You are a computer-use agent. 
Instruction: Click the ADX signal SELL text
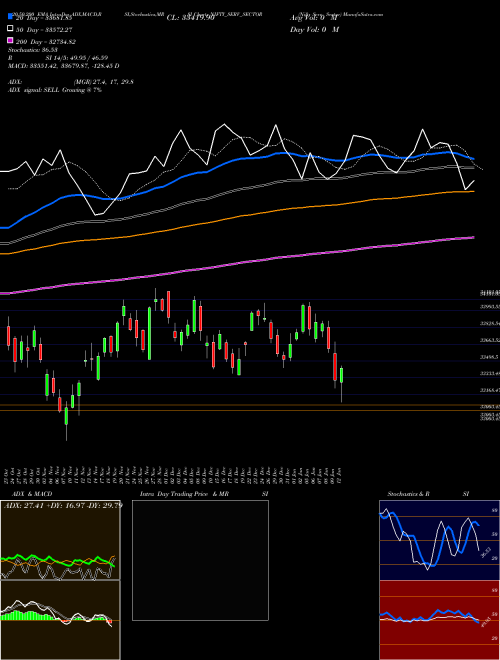pyautogui.click(x=55, y=90)
